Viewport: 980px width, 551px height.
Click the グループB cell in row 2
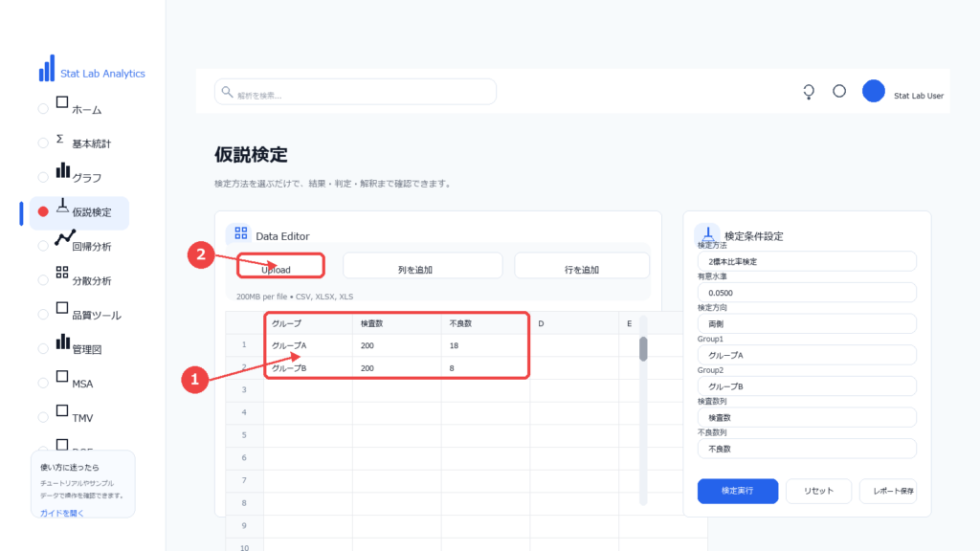pos(308,368)
